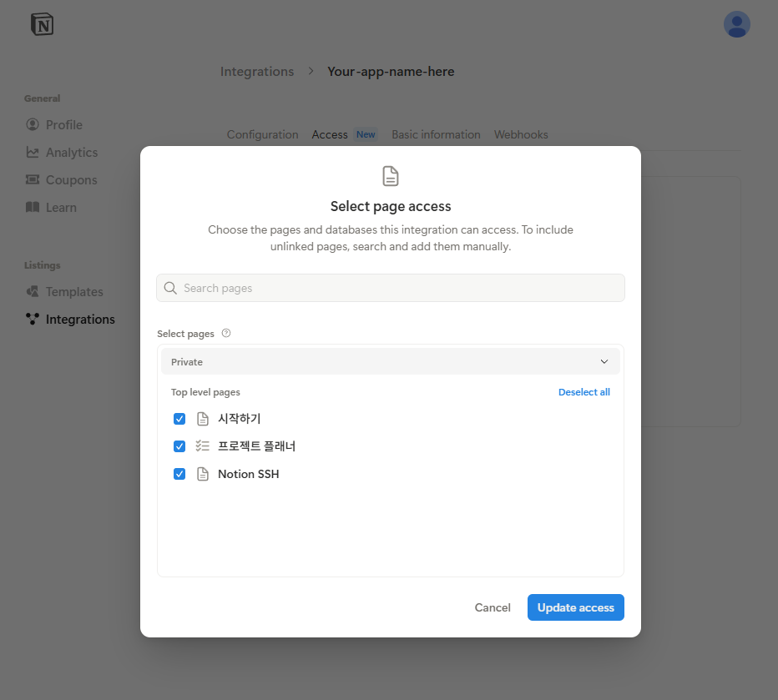
Task: Click the Cancel button
Action: pos(493,607)
